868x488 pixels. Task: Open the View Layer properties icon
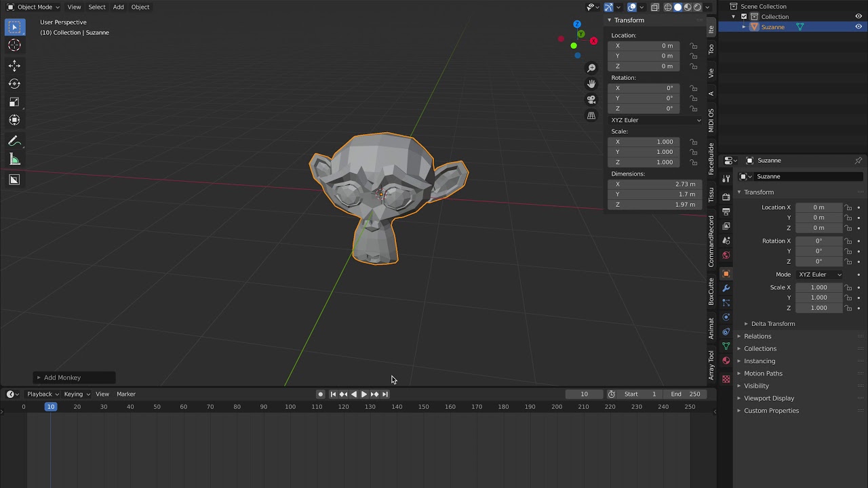pos(726,226)
